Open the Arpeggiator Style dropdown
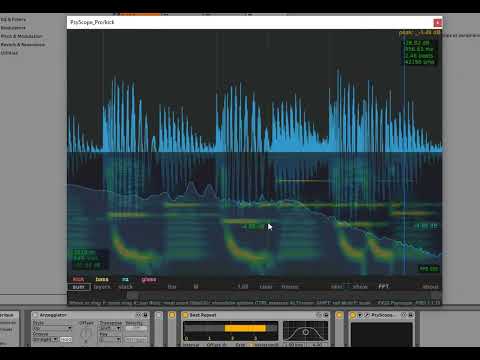This screenshot has height=360, width=480. tap(52, 328)
